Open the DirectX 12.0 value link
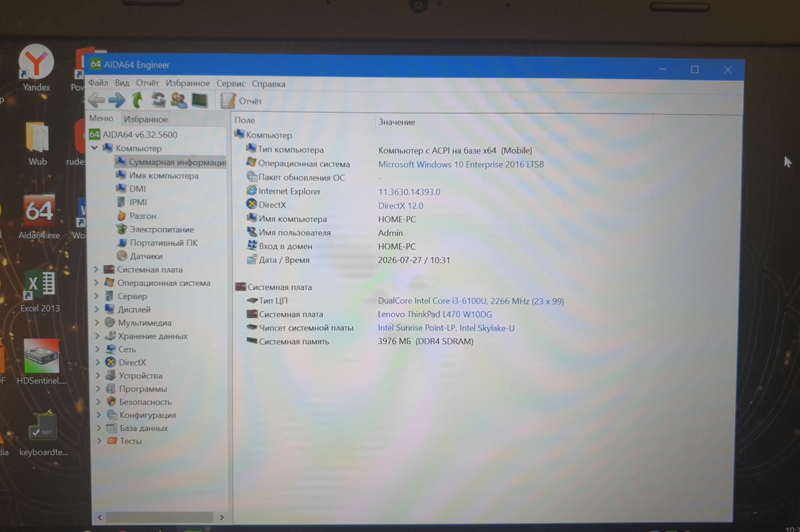The width and height of the screenshot is (800, 532). (x=400, y=205)
